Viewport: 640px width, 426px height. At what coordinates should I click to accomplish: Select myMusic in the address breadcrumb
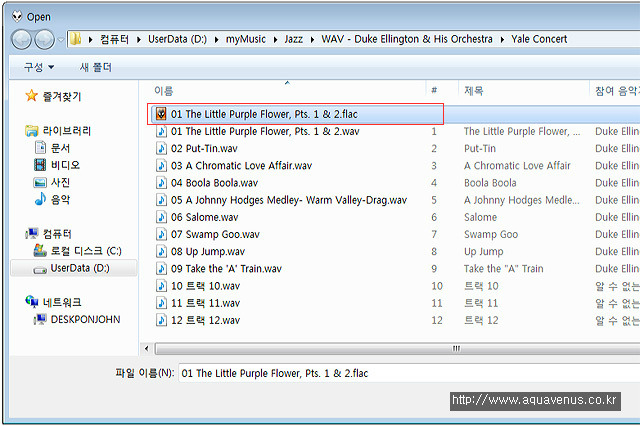pyautogui.click(x=246, y=39)
